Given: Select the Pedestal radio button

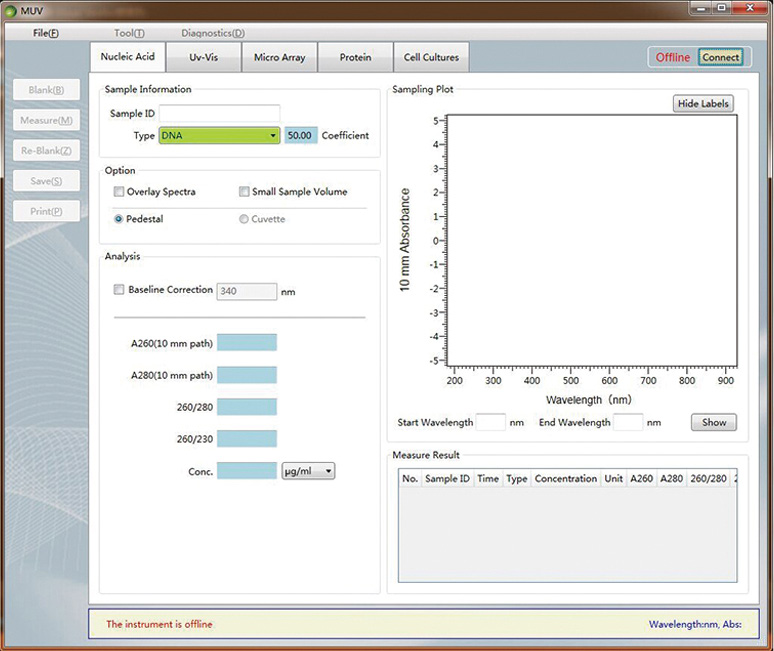Looking at the screenshot, I should click(119, 219).
